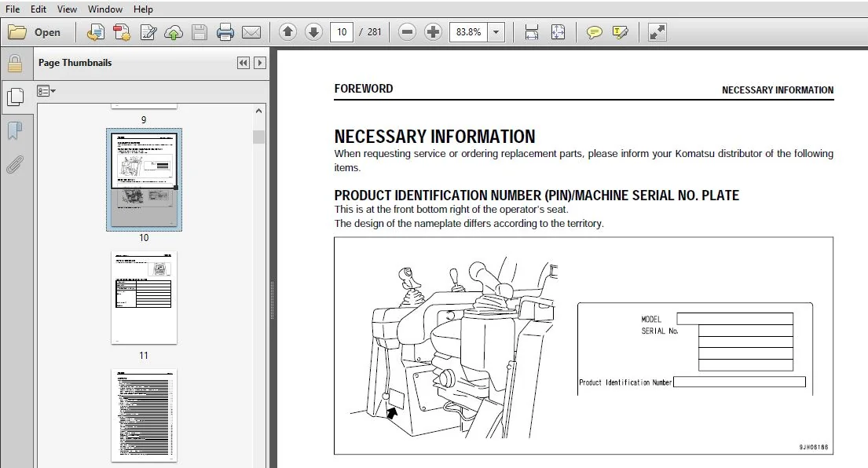This screenshot has width=868, height=468.
Task: Click the NECESSARY INFORMATION main heading
Action: coord(434,137)
